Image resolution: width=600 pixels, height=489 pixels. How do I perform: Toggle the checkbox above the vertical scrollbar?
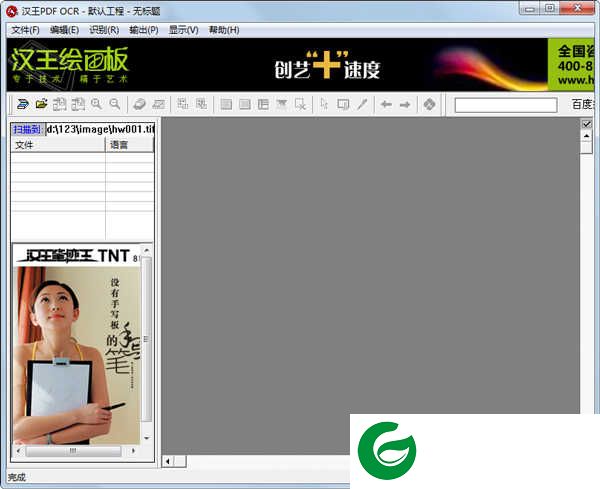click(x=586, y=124)
